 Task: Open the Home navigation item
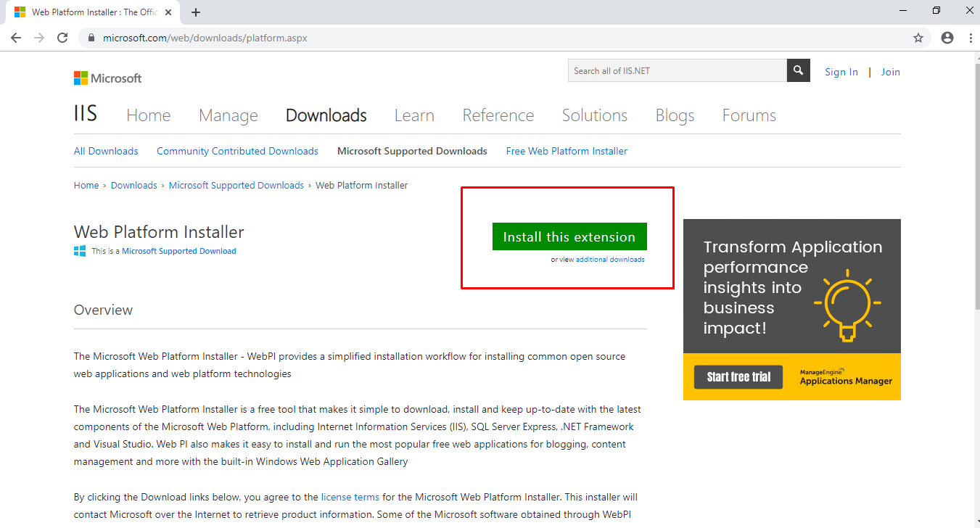(x=149, y=115)
